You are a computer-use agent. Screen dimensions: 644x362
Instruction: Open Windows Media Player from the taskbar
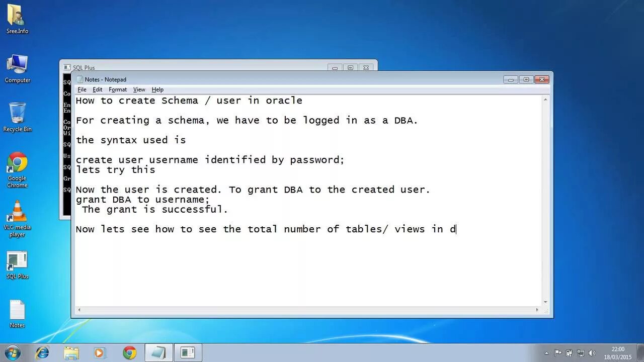coord(100,353)
